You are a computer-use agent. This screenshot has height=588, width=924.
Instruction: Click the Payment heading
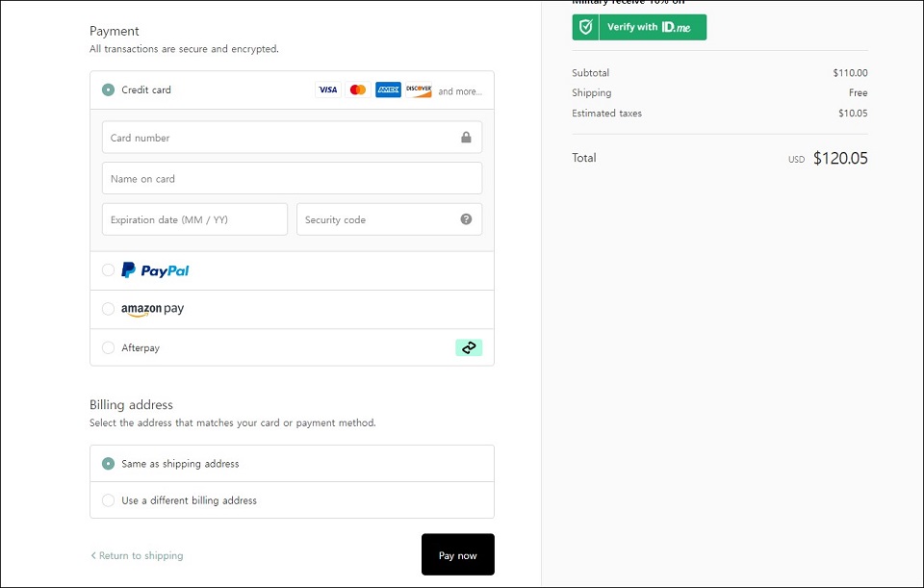[115, 31]
